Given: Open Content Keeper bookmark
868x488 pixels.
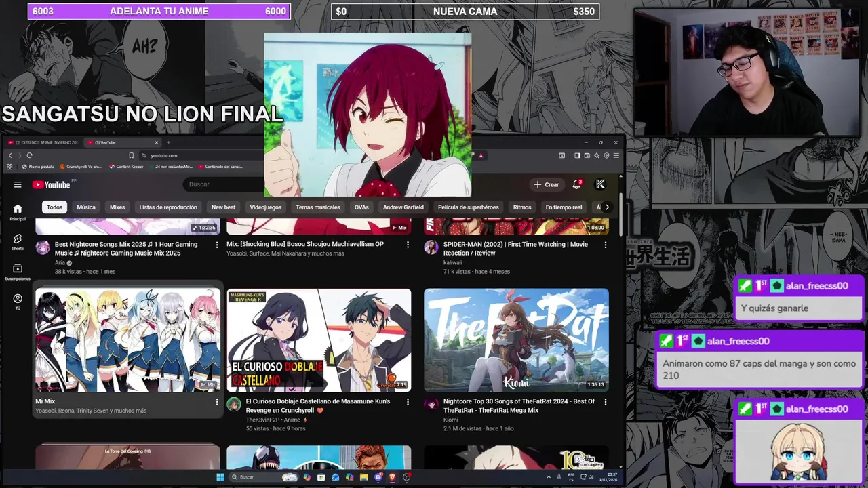Looking at the screenshot, I should coord(126,167).
